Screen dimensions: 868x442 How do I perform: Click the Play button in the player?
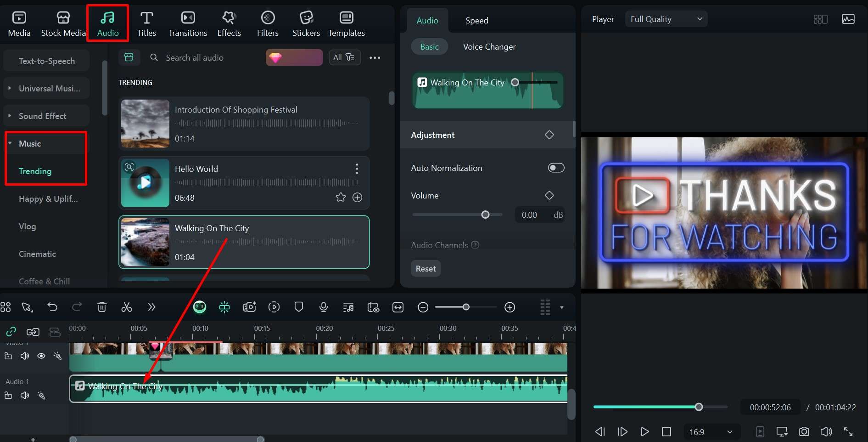(644, 432)
